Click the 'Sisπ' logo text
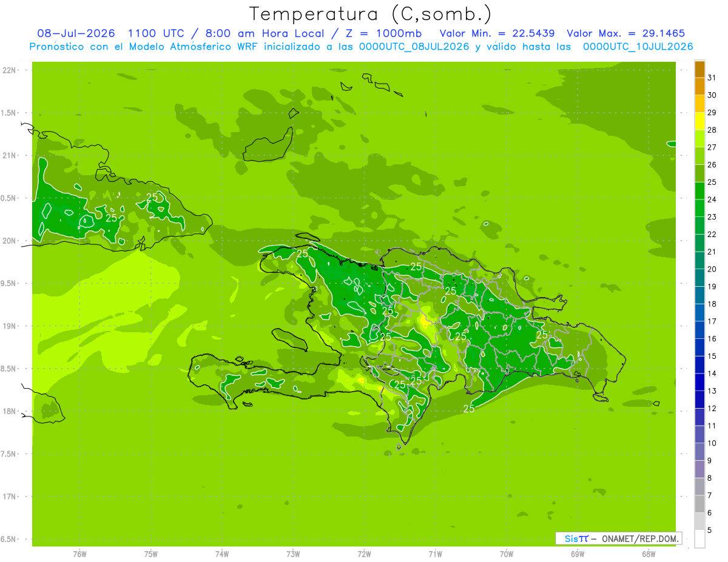The width and height of the screenshot is (728, 562). [x=576, y=538]
